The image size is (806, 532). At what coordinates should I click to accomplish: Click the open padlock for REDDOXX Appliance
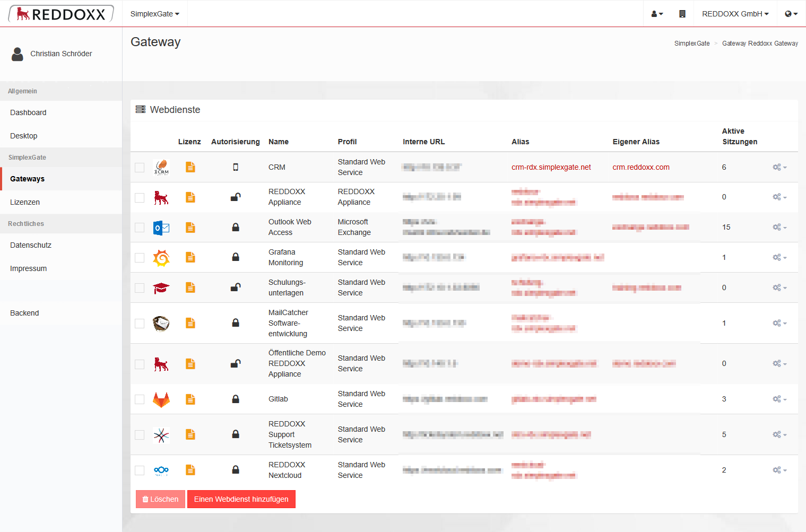point(236,197)
